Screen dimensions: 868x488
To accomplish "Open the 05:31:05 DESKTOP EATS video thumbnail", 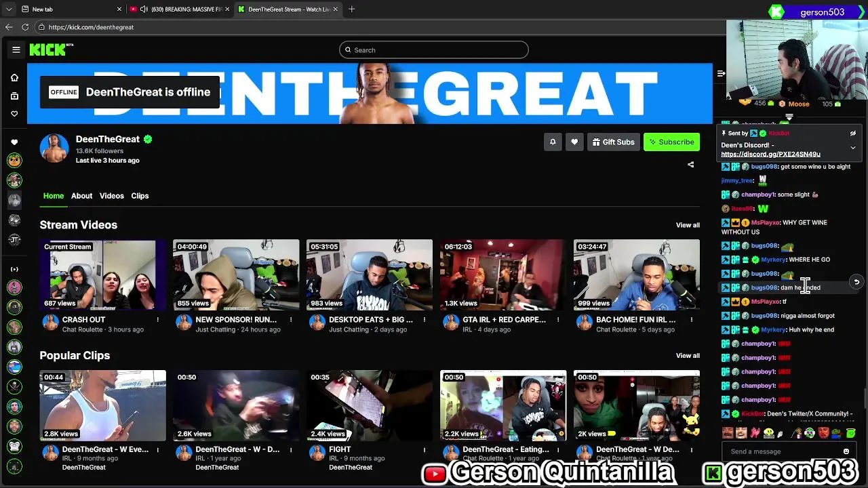I will [370, 274].
